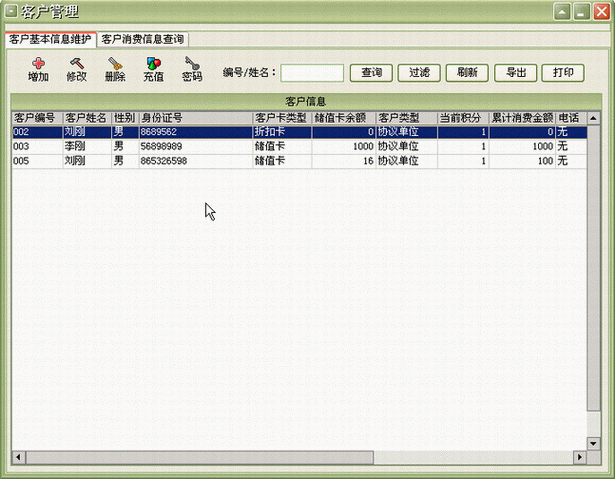This screenshot has height=479, width=615.
Task: Click the horizontal scrollbar right arrow
Action: [579, 458]
